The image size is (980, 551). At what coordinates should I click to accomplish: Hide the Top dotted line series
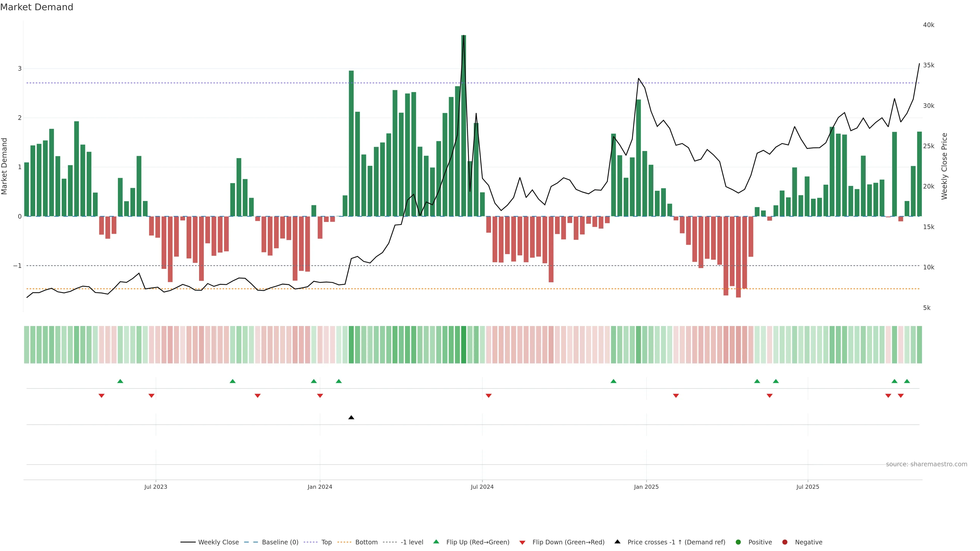pyautogui.click(x=326, y=542)
